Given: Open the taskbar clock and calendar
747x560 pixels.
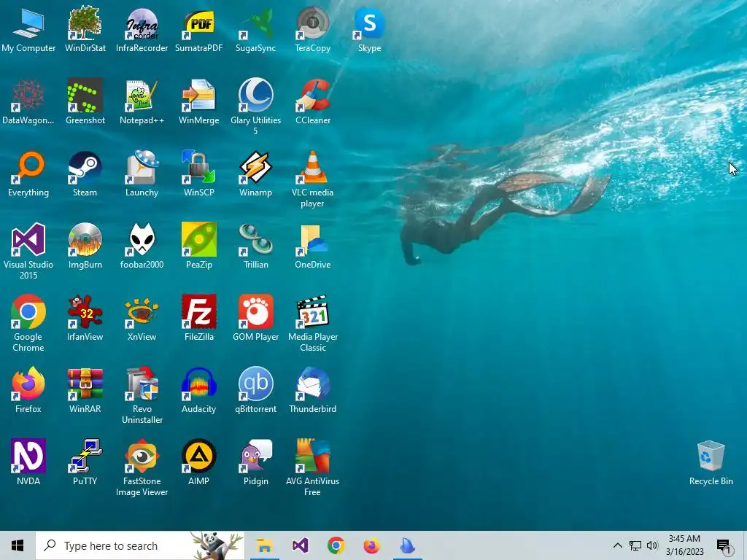Looking at the screenshot, I should (x=684, y=545).
